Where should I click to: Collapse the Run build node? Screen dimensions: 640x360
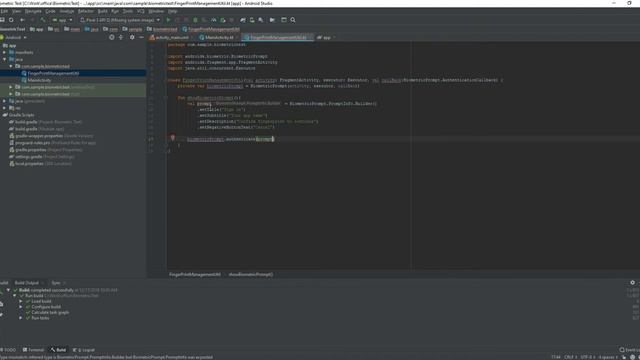pos(15,296)
